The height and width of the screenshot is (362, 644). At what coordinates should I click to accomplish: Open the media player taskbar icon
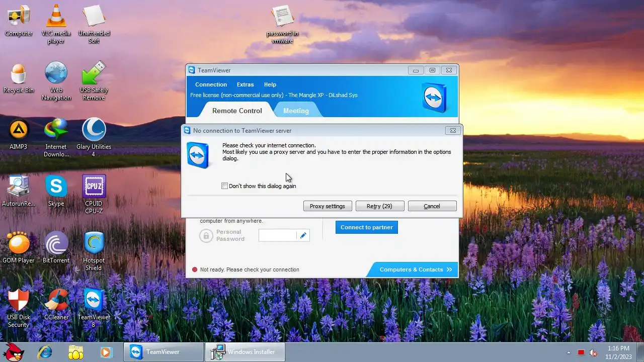pyautogui.click(x=106, y=352)
